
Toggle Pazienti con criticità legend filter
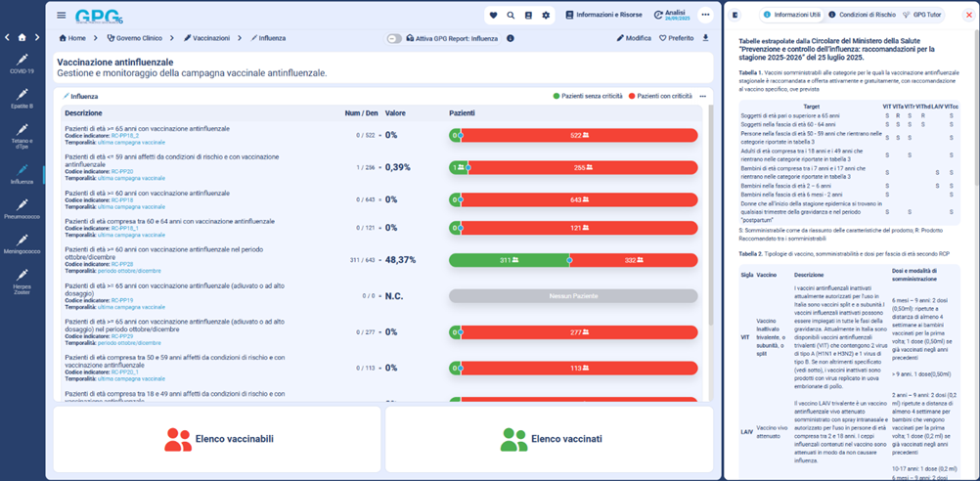pos(660,97)
